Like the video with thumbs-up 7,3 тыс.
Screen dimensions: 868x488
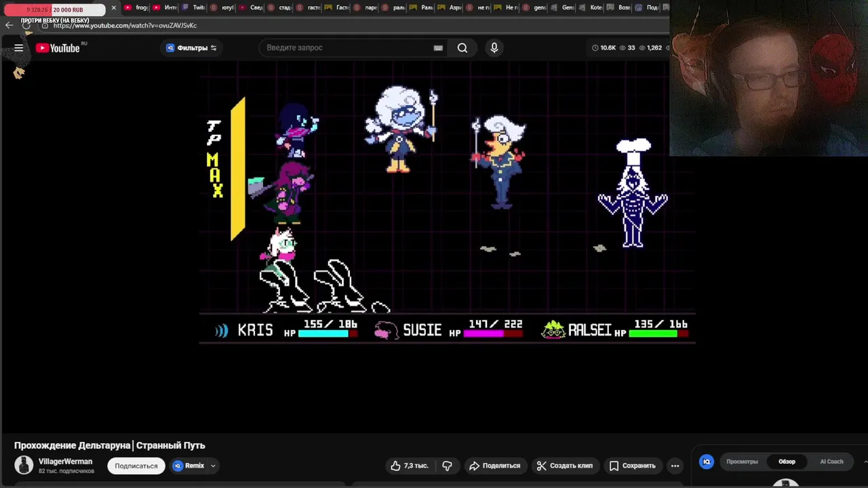pyautogui.click(x=409, y=466)
